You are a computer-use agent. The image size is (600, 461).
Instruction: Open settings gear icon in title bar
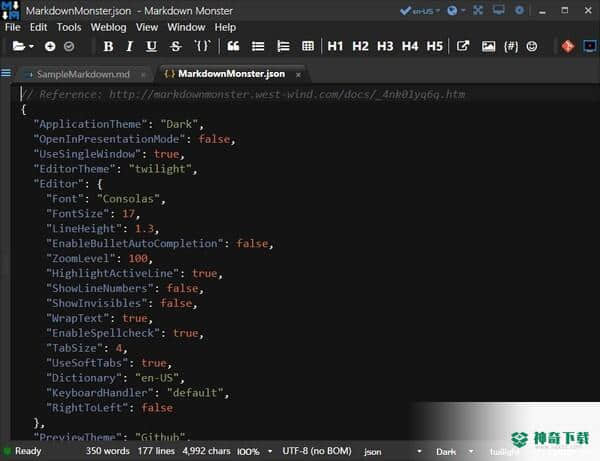click(x=519, y=10)
